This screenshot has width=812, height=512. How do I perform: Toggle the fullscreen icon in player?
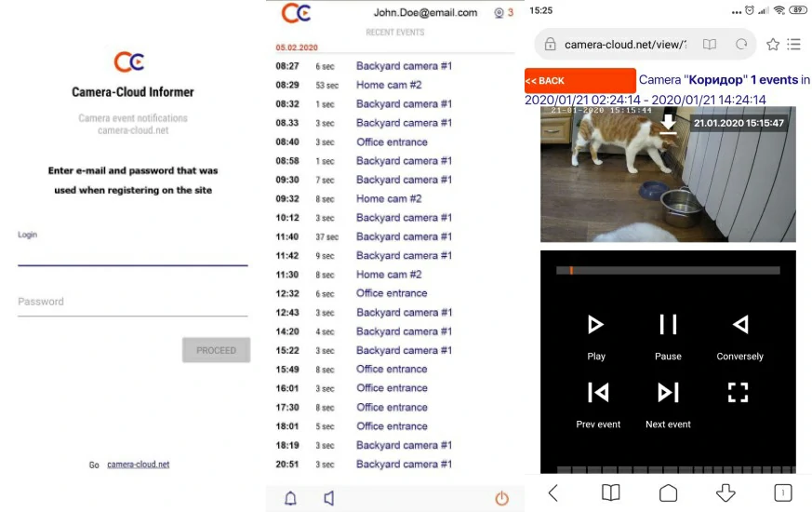click(x=738, y=392)
